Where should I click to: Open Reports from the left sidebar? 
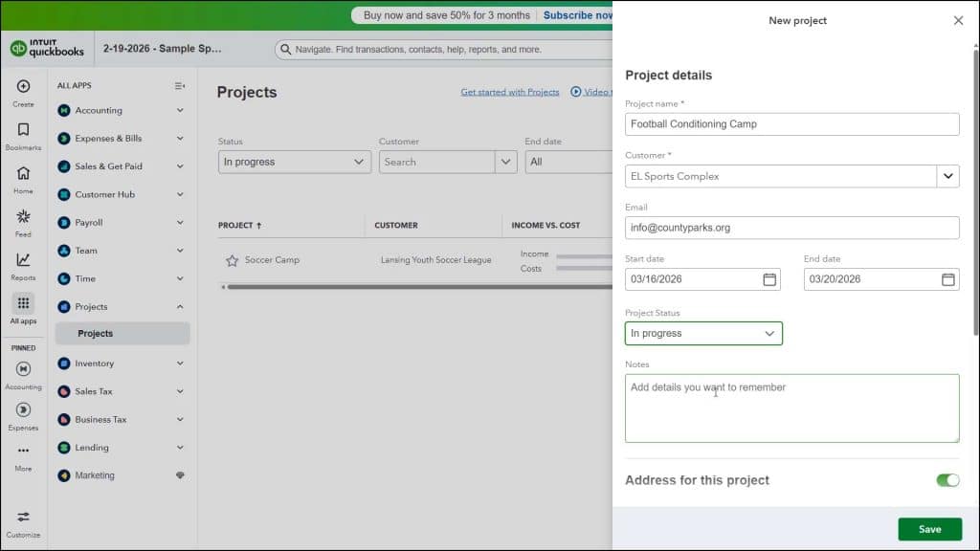22,260
